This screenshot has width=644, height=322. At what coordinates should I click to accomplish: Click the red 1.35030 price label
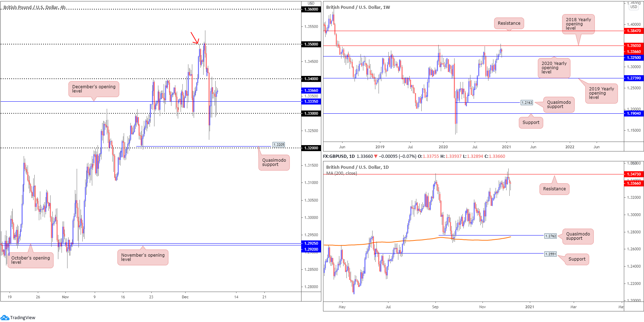click(x=634, y=46)
